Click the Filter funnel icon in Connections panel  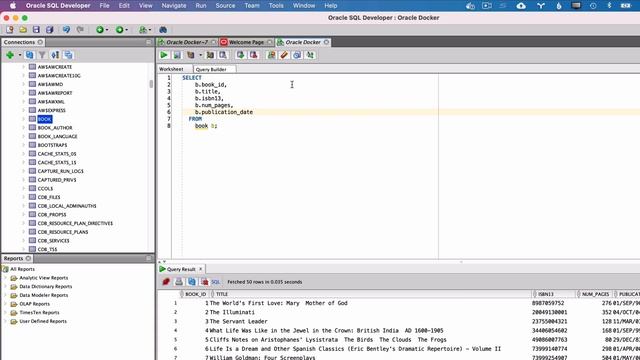[x=42, y=55]
